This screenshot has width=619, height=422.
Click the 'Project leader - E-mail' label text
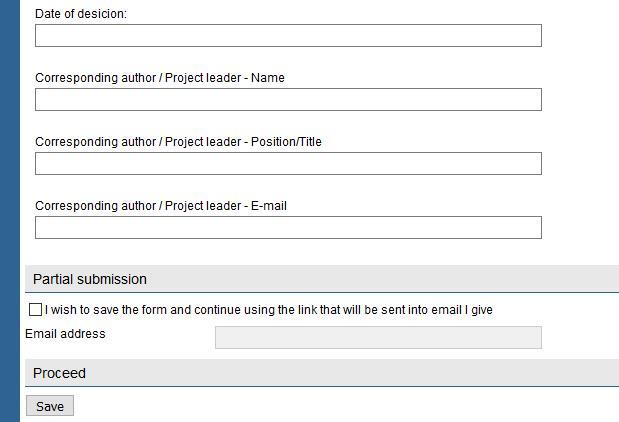click(226, 206)
